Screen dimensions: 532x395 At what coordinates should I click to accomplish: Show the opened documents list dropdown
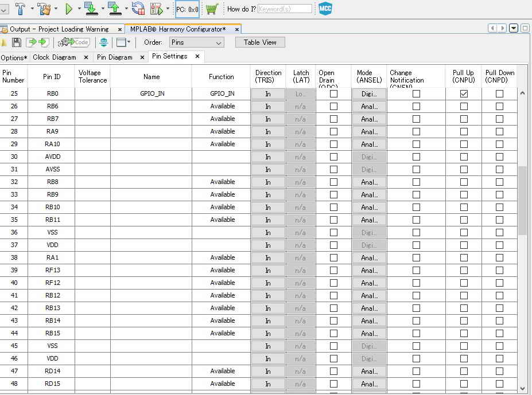tap(514, 28)
